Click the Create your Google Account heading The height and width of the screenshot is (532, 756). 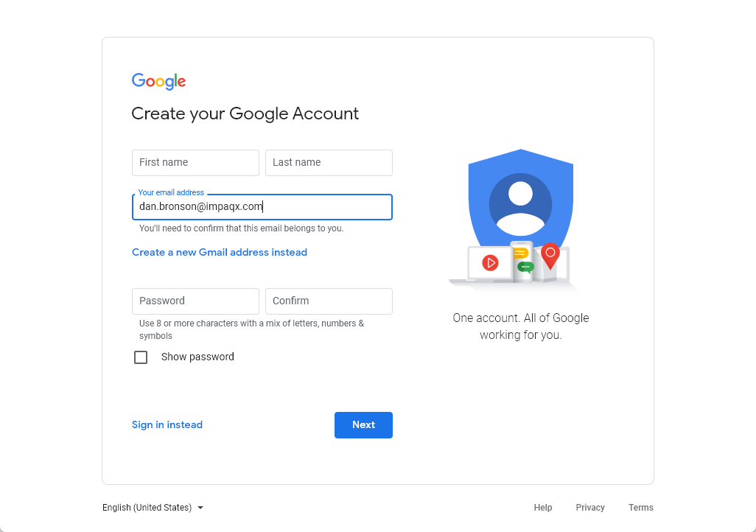(x=245, y=113)
